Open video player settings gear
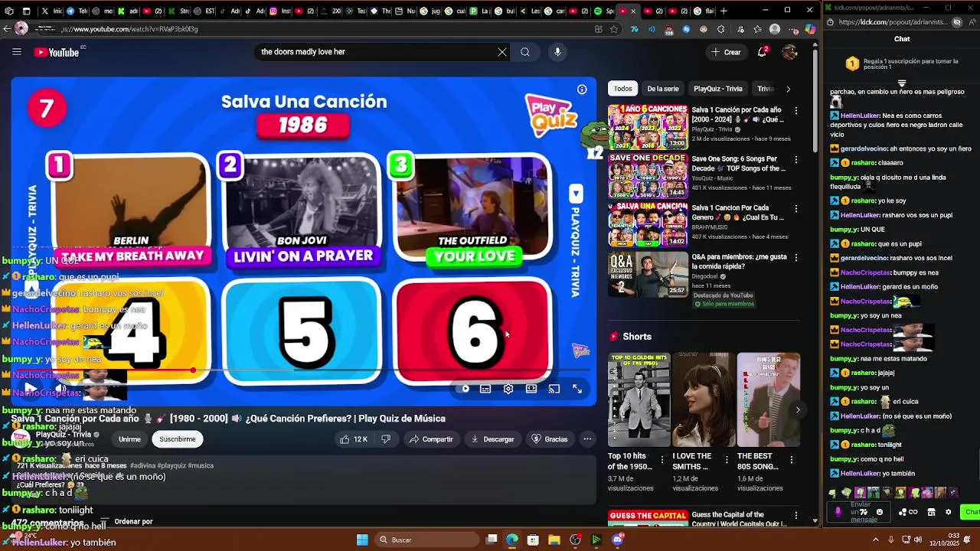 point(508,389)
